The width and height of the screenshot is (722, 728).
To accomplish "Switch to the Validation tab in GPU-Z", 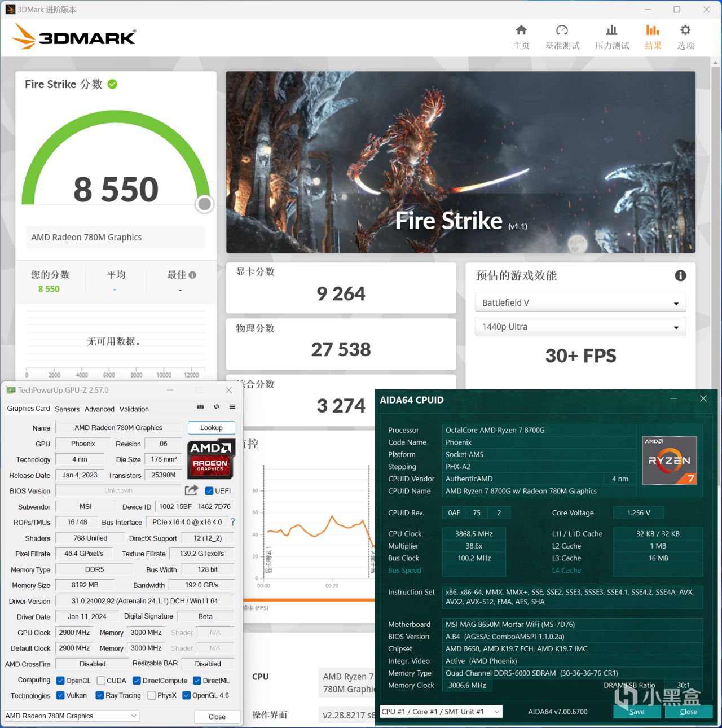I will (x=134, y=409).
